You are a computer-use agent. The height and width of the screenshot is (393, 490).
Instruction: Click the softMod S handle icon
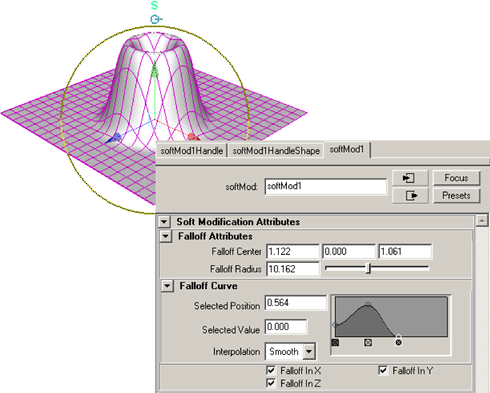coord(154,5)
